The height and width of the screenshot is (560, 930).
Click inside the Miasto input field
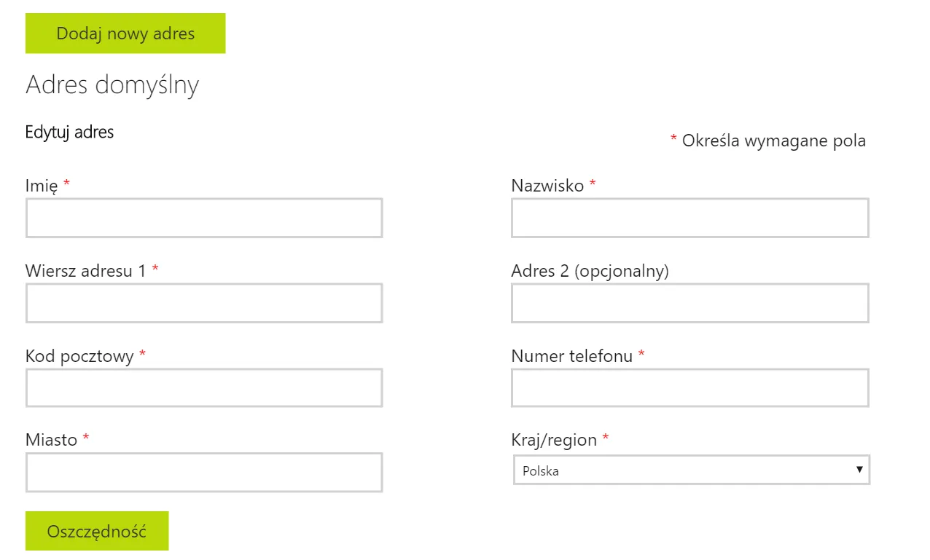point(204,472)
